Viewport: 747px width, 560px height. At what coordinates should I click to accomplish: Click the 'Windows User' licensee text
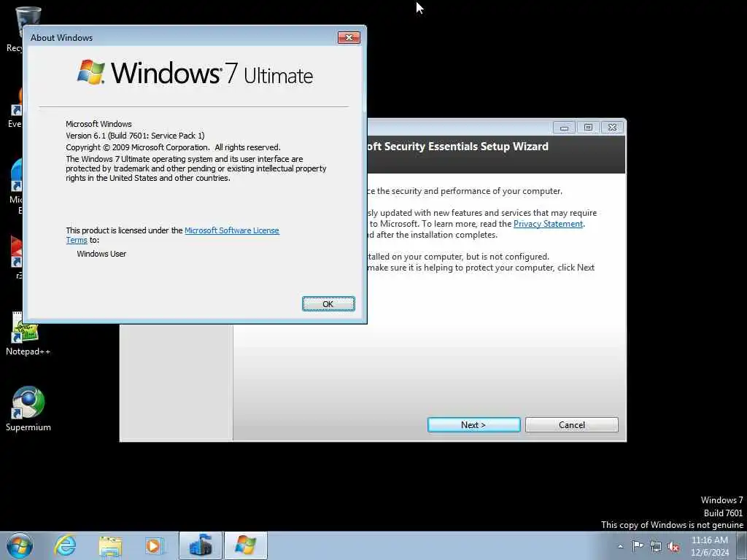(x=101, y=254)
